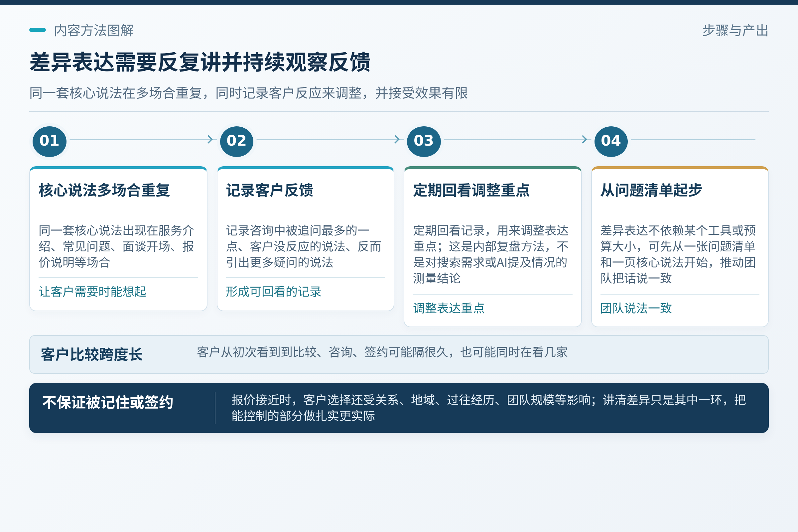Click the paragraph beginning 定期回看记录
Screen dimensions: 798x532
click(491, 254)
